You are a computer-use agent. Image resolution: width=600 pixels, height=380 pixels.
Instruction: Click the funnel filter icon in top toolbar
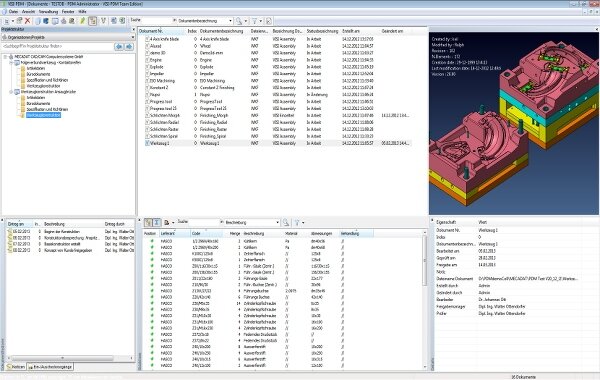pyautogui.click(x=254, y=21)
